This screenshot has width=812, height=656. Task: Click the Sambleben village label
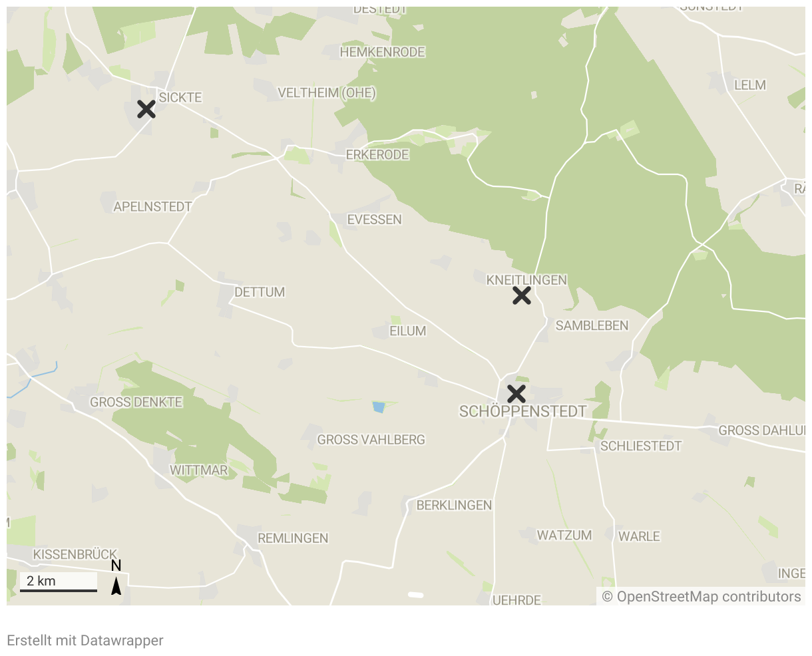click(592, 326)
